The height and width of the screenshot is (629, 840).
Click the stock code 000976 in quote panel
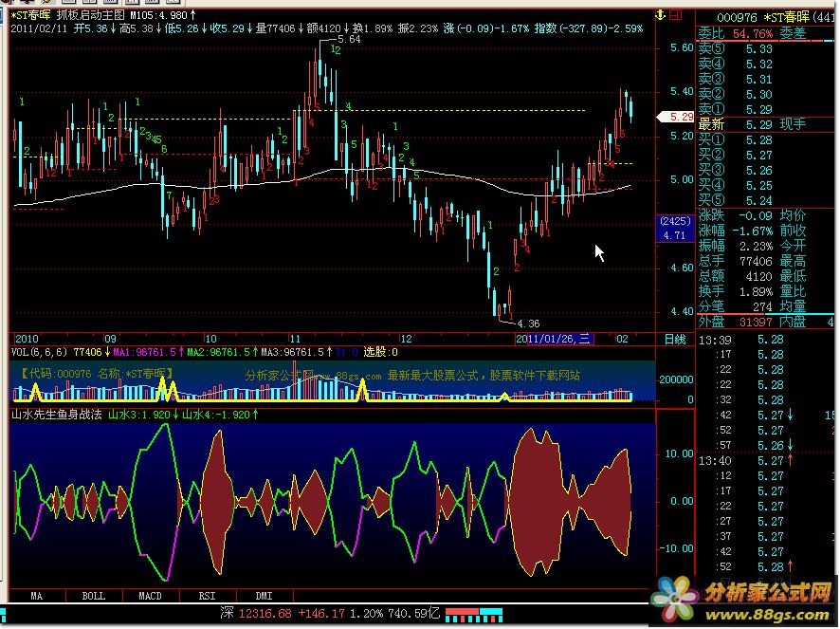point(738,18)
